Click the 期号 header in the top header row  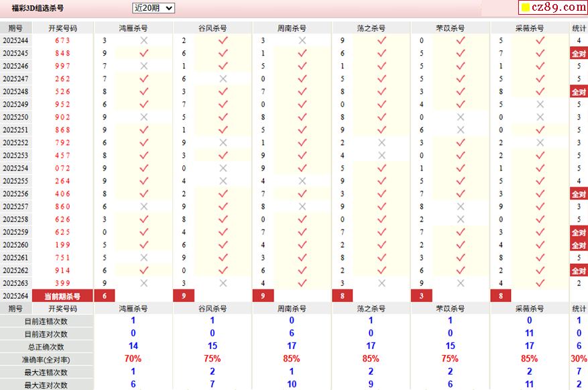[15, 28]
